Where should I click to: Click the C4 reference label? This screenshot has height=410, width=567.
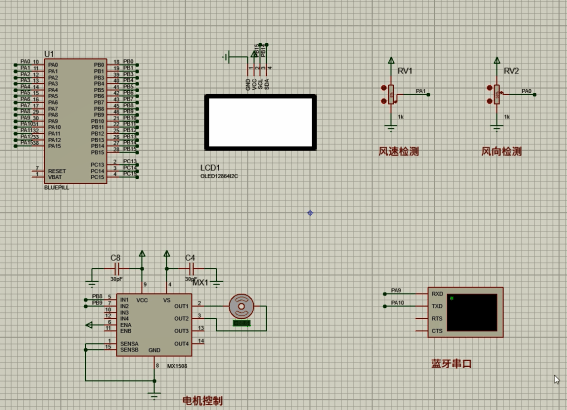pos(190,258)
